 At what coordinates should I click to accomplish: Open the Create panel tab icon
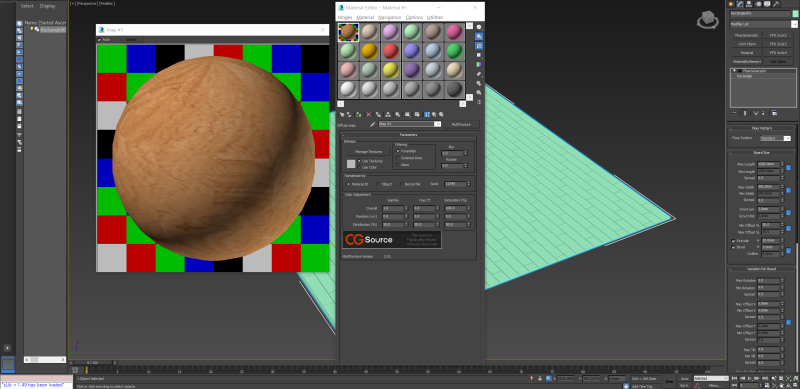tap(731, 4)
